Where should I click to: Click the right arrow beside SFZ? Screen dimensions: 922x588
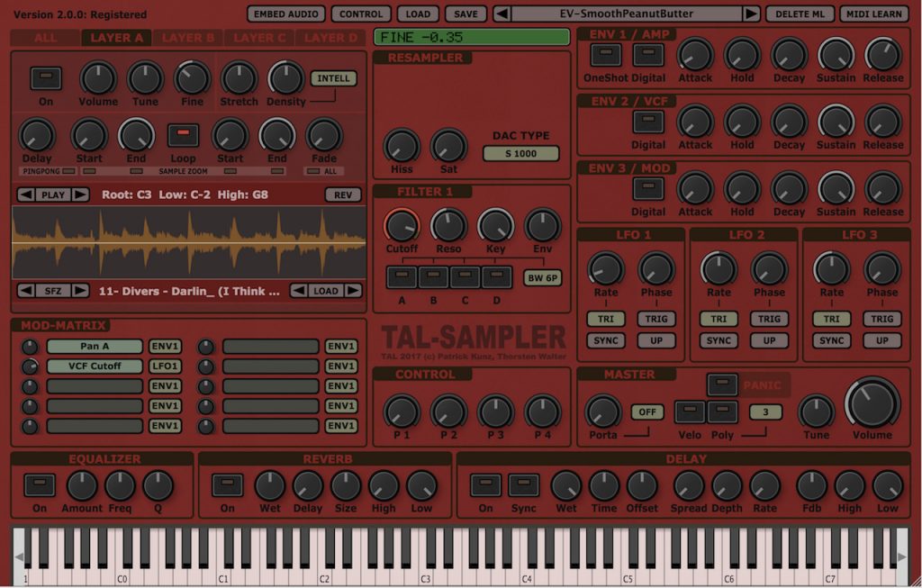coord(80,291)
